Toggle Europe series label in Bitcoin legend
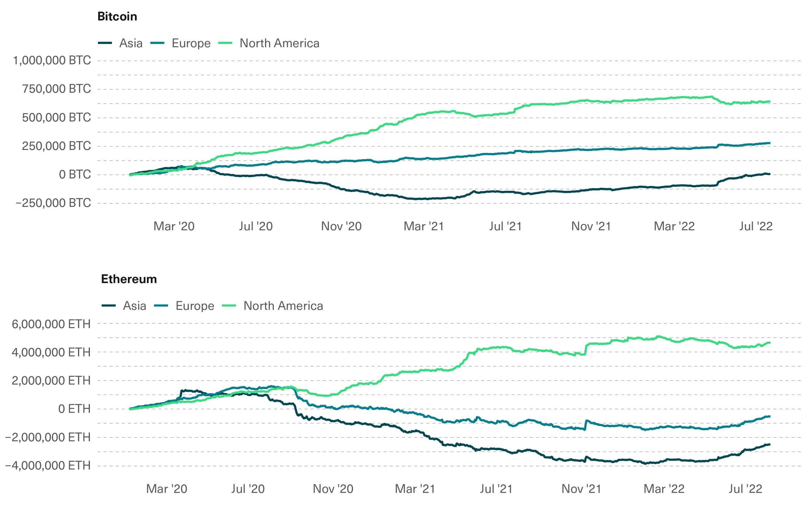 (191, 43)
